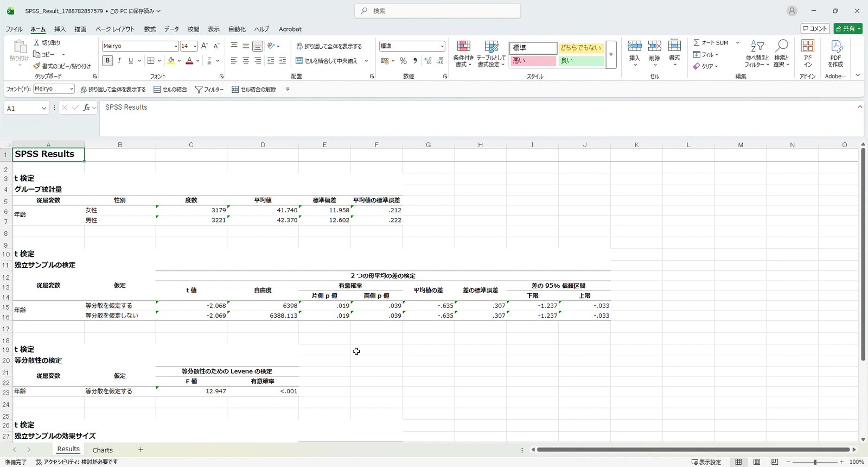Image resolution: width=868 pixels, height=467 pixels.
Task: Open the number format (標準) dropdown
Action: coord(442,46)
